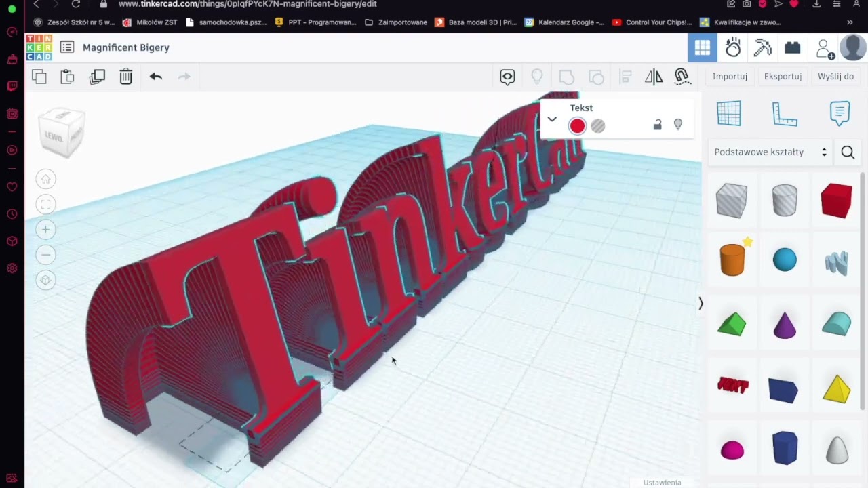Click the Eksportuj button
Screen dimensions: 868x488
(783, 76)
